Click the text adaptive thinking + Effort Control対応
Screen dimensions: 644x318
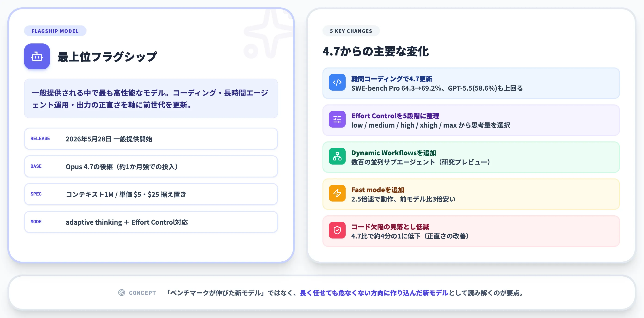pos(127,222)
